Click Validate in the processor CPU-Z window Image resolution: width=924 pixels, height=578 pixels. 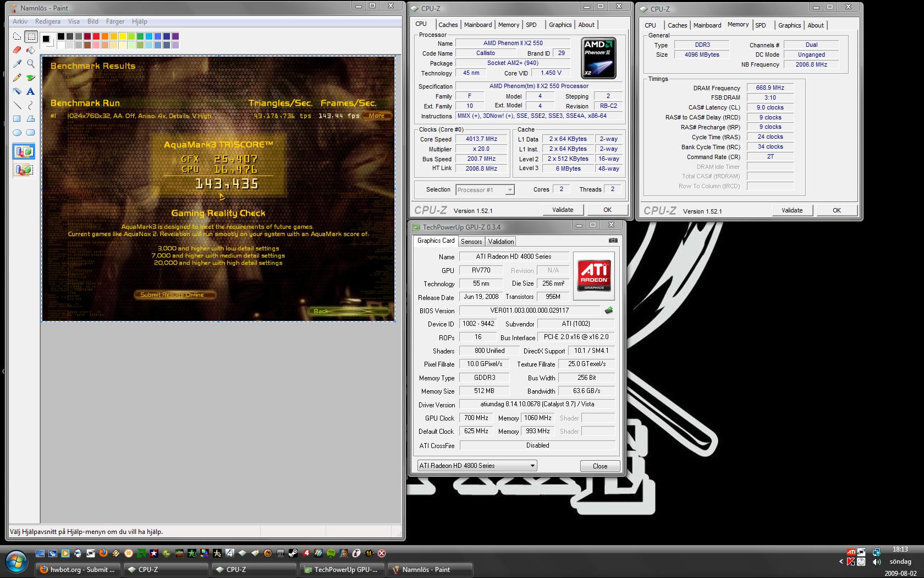click(563, 210)
